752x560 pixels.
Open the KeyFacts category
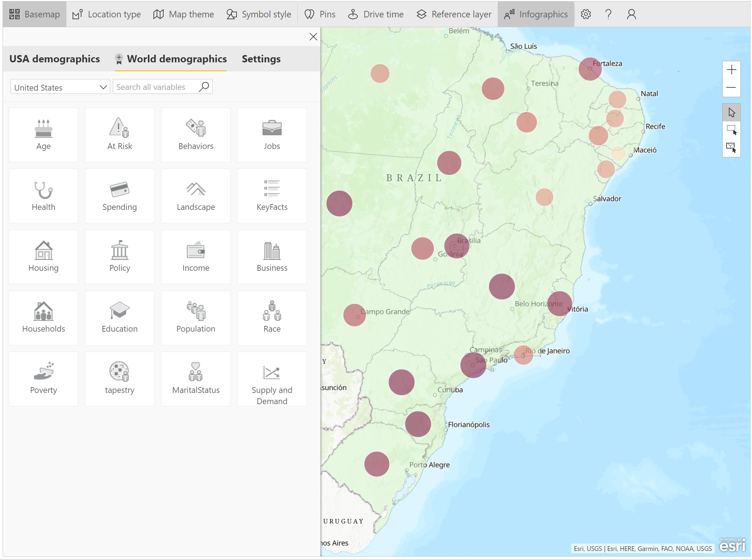pos(272,196)
